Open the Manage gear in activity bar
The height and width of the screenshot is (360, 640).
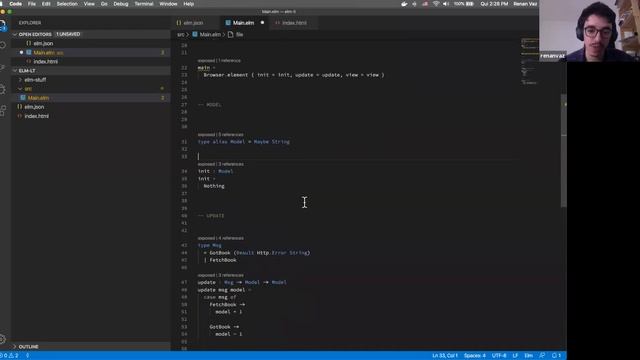tap(3, 339)
